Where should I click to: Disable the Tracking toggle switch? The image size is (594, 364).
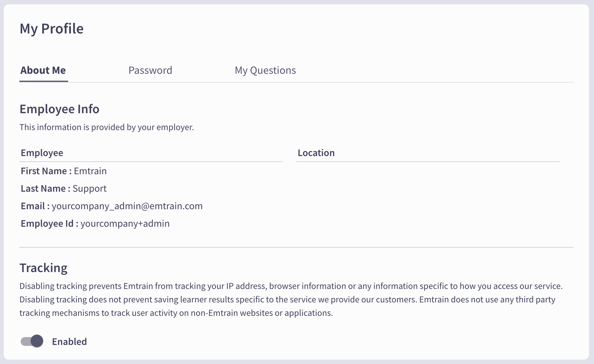[x=32, y=341]
